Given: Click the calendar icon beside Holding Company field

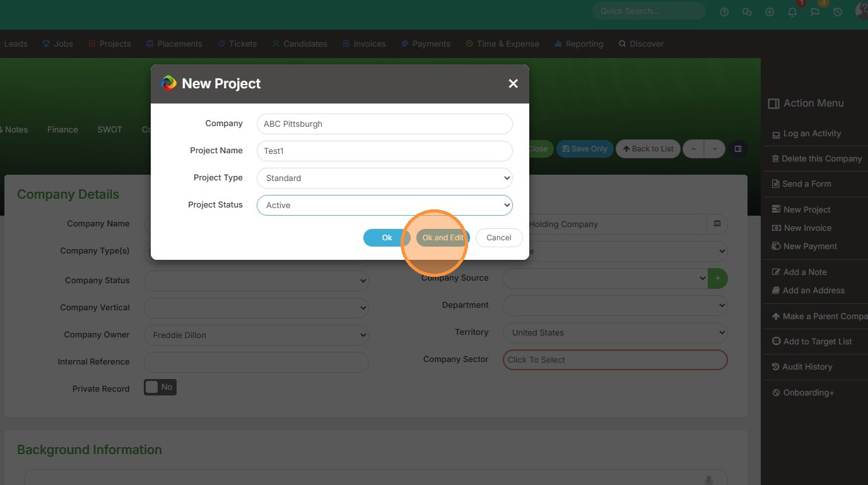Looking at the screenshot, I should (x=717, y=224).
